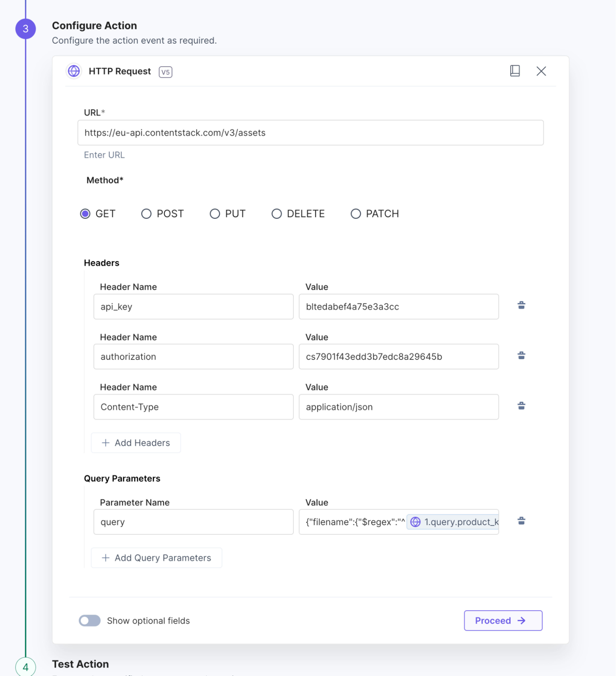This screenshot has width=616, height=676.
Task: Click the HTTP Request globe icon
Action: [74, 71]
